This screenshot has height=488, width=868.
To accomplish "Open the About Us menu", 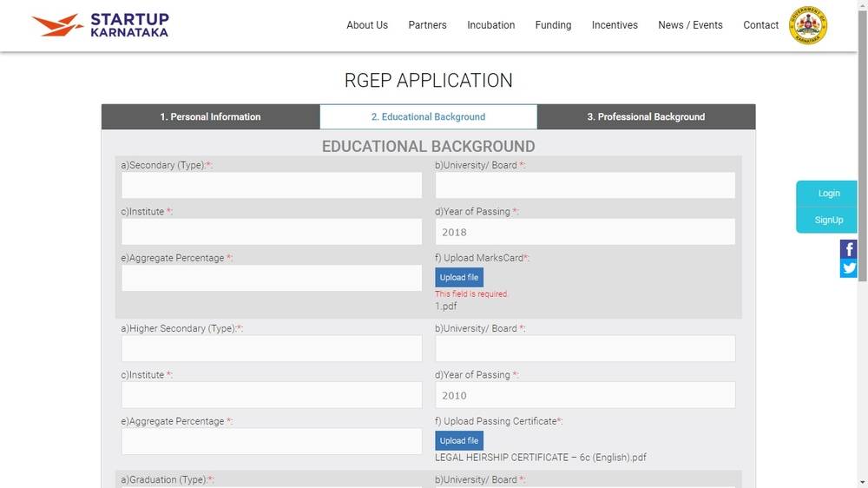I will click(x=367, y=25).
